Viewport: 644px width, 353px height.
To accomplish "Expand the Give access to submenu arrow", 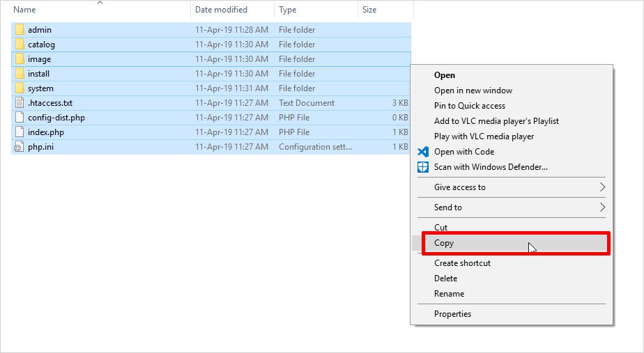I will (602, 187).
